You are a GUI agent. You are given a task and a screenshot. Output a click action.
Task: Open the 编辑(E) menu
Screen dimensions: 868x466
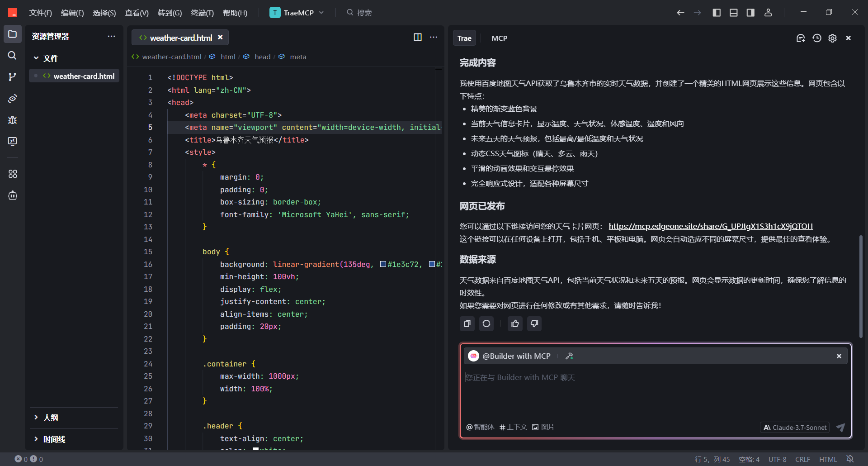click(72, 13)
